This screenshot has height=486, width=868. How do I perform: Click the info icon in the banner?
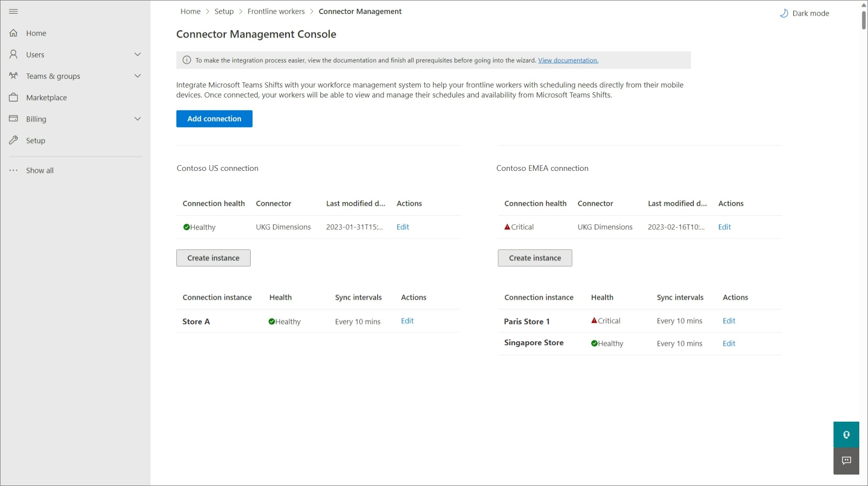click(x=187, y=60)
